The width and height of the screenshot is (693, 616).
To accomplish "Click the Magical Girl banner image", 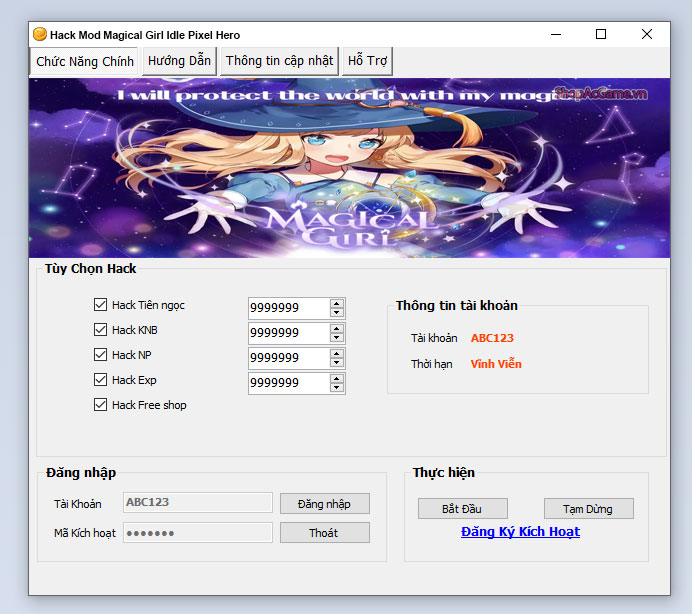I will click(350, 168).
